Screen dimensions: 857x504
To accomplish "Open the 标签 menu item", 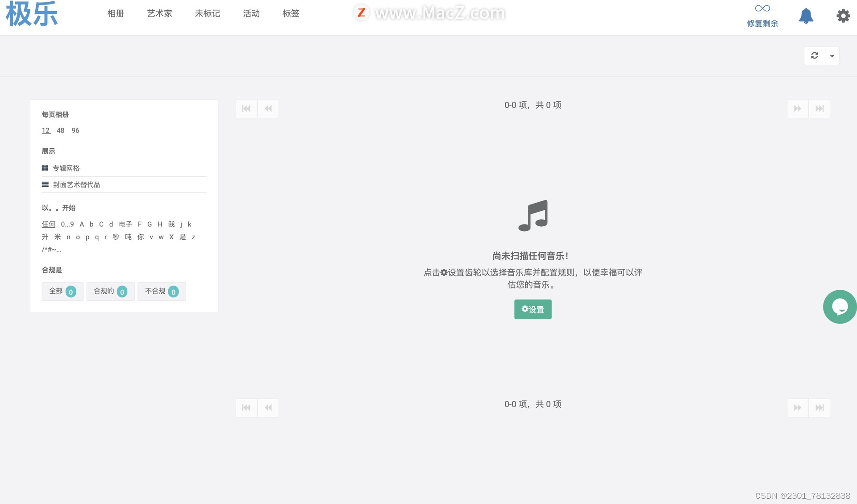I will tap(291, 14).
